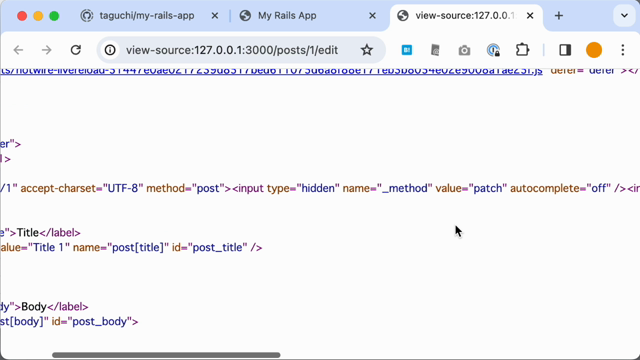Viewport: 640px width, 360px height.
Task: Click the "Title 1" value text
Action: tap(49, 248)
